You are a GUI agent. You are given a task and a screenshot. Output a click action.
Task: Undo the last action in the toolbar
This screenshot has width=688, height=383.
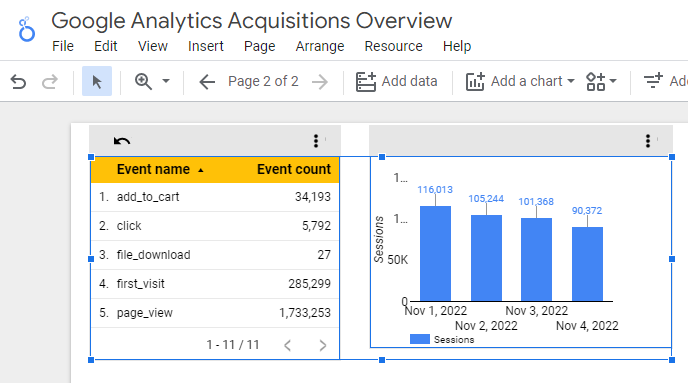[18, 82]
